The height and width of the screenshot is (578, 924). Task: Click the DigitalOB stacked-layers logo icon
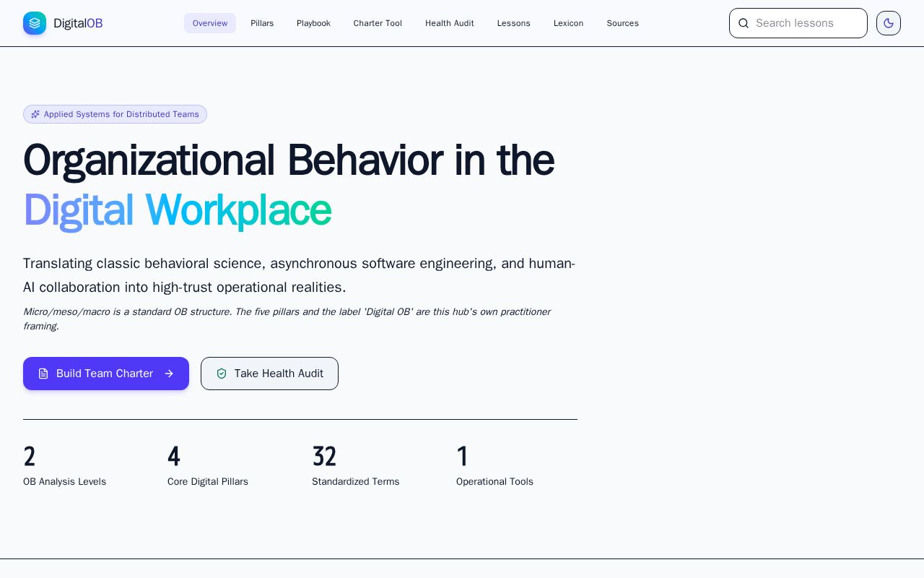coord(35,23)
